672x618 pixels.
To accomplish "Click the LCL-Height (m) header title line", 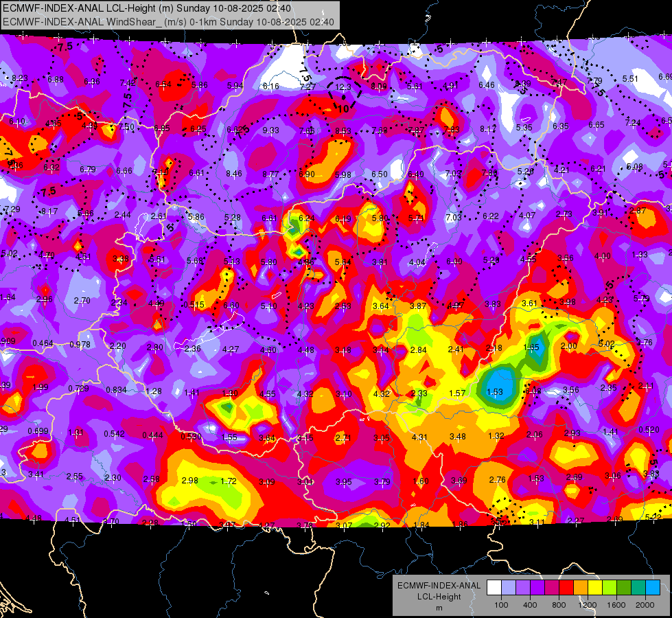I will point(147,8).
